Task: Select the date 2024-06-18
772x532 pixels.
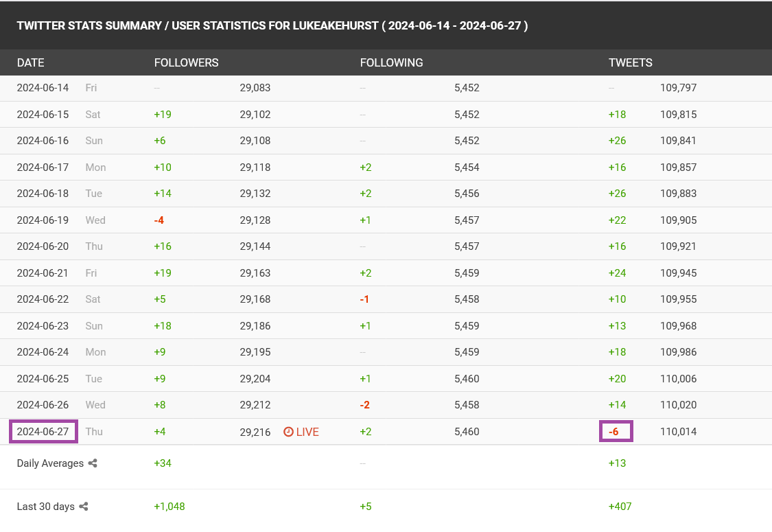Action: tap(43, 193)
